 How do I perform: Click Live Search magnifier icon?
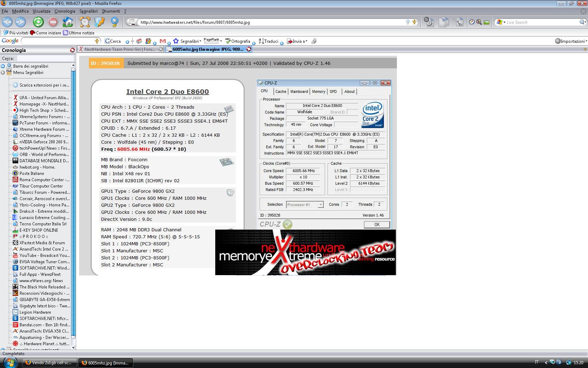[582, 22]
